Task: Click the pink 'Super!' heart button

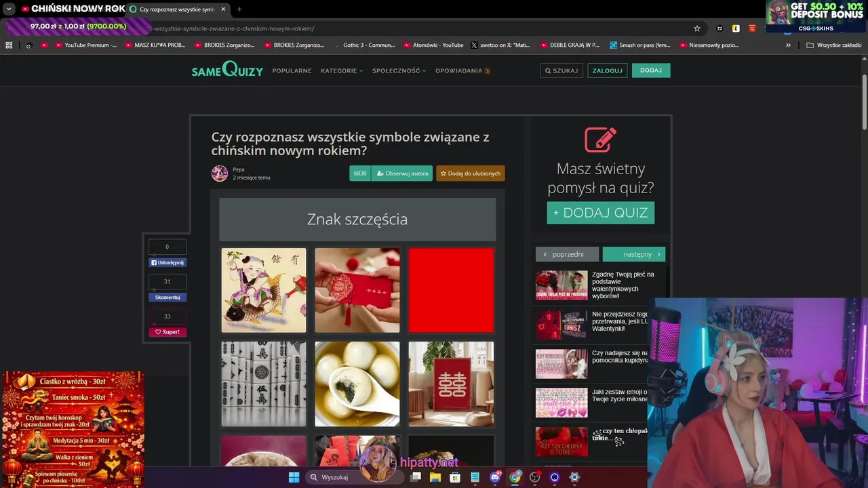Action: 167,332
